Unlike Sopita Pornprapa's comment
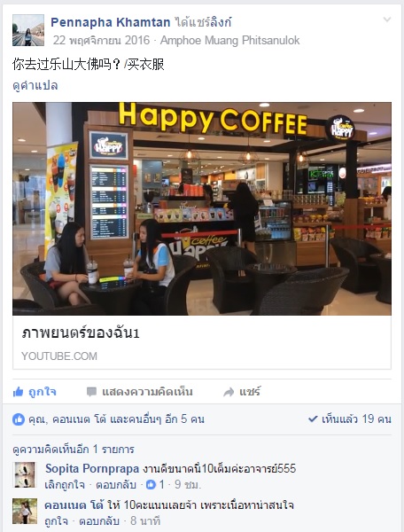The width and height of the screenshot is (404, 532). [x=65, y=484]
